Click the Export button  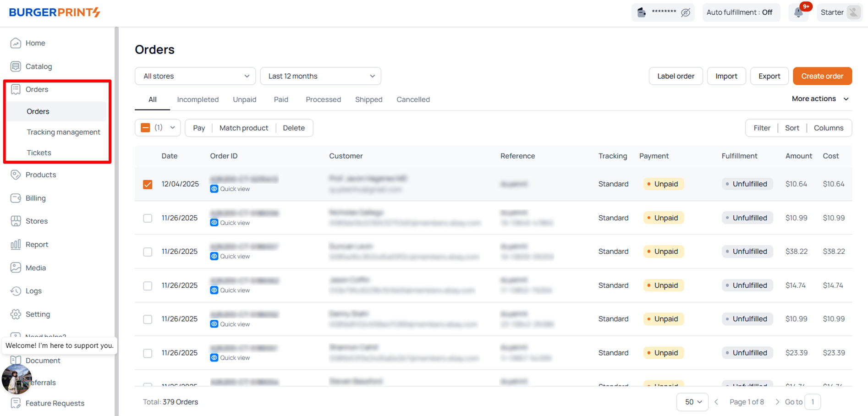click(769, 76)
